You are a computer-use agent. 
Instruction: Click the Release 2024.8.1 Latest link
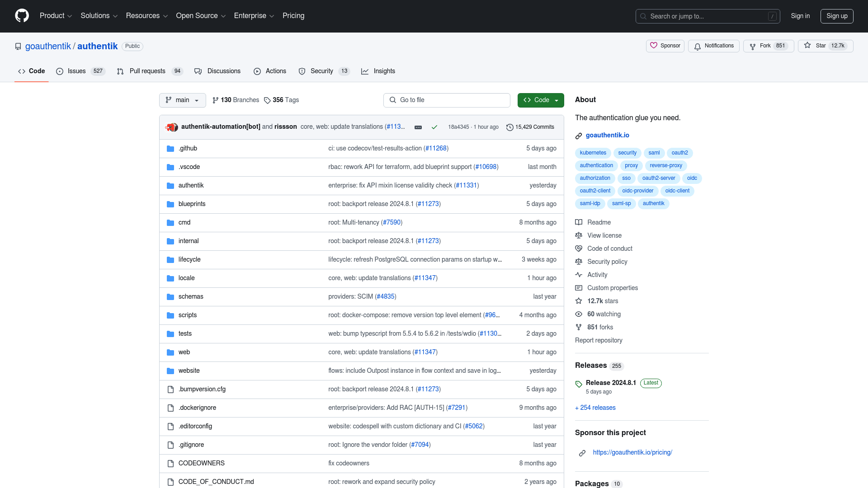click(610, 382)
